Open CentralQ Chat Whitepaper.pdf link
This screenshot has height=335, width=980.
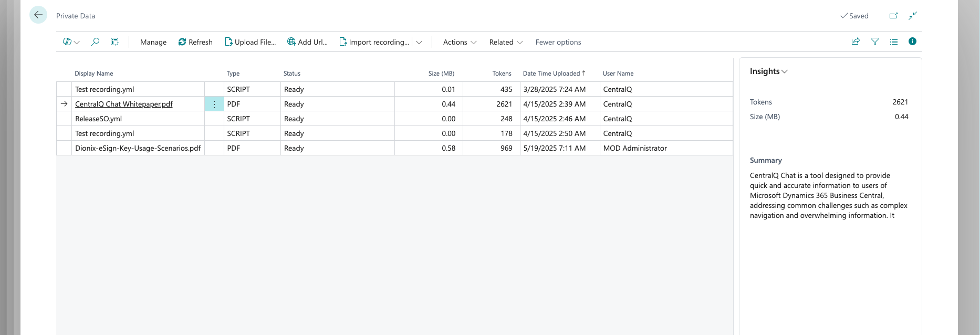point(124,104)
